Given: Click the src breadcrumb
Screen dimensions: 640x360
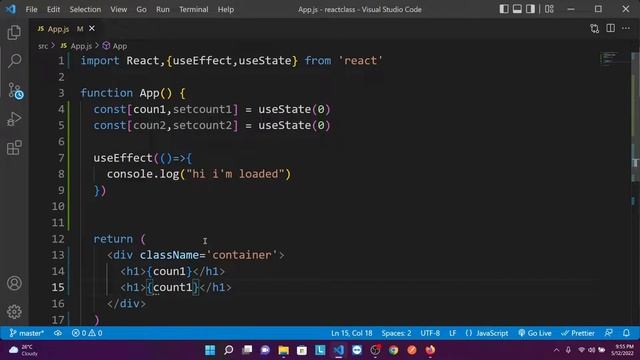Looking at the screenshot, I should [x=43, y=46].
